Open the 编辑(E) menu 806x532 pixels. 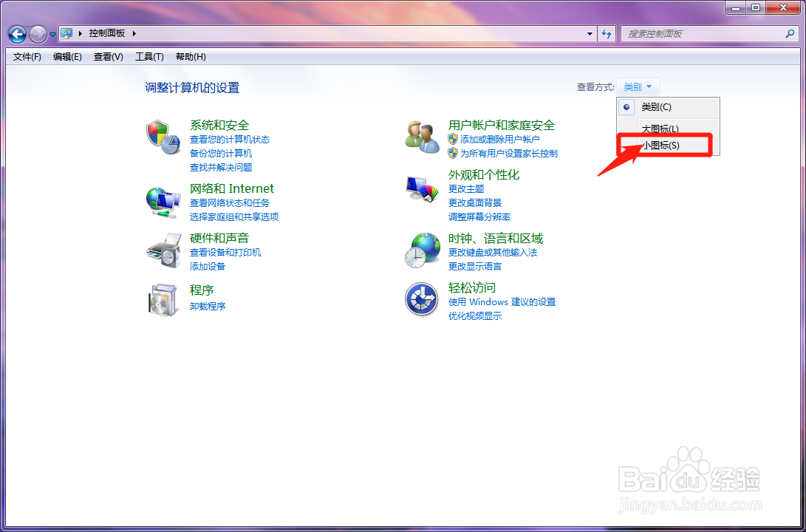coord(67,57)
